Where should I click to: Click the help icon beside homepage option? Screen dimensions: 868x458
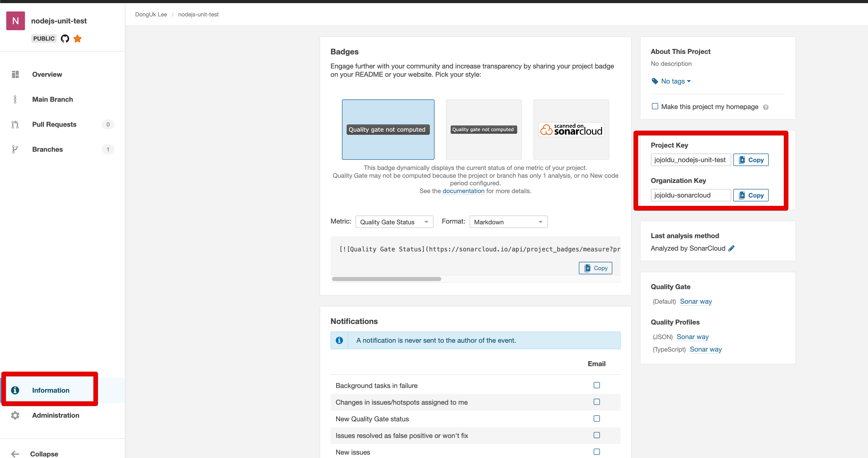click(x=766, y=107)
